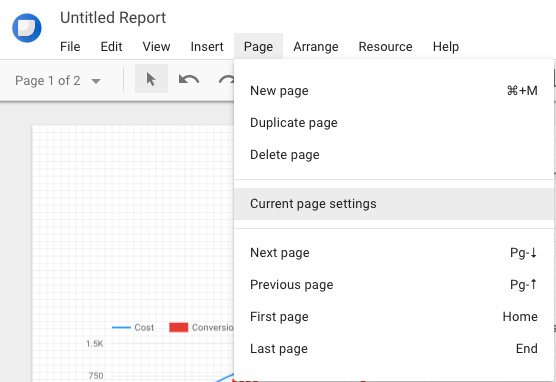
Task: Choose Delete page option
Action: 394,155
